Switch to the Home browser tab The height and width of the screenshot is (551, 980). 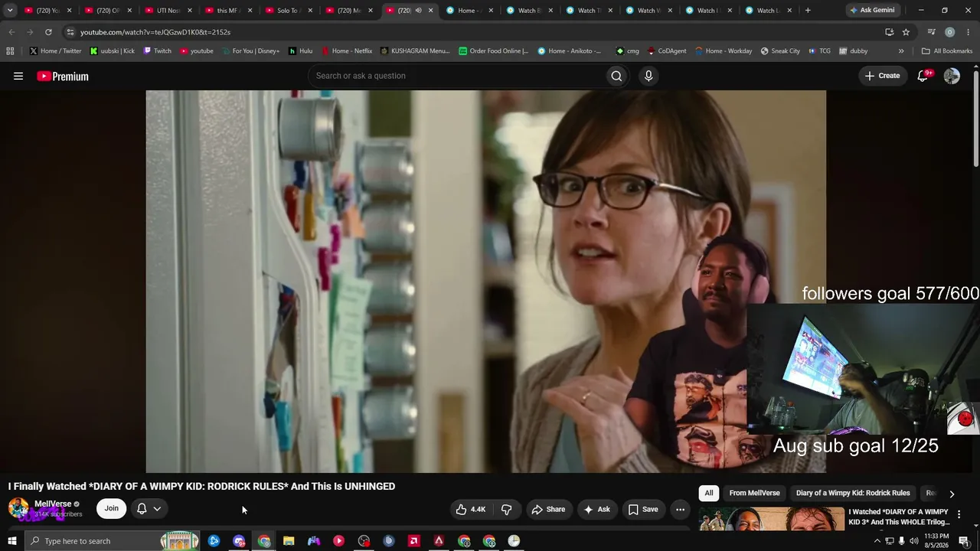[468, 11]
